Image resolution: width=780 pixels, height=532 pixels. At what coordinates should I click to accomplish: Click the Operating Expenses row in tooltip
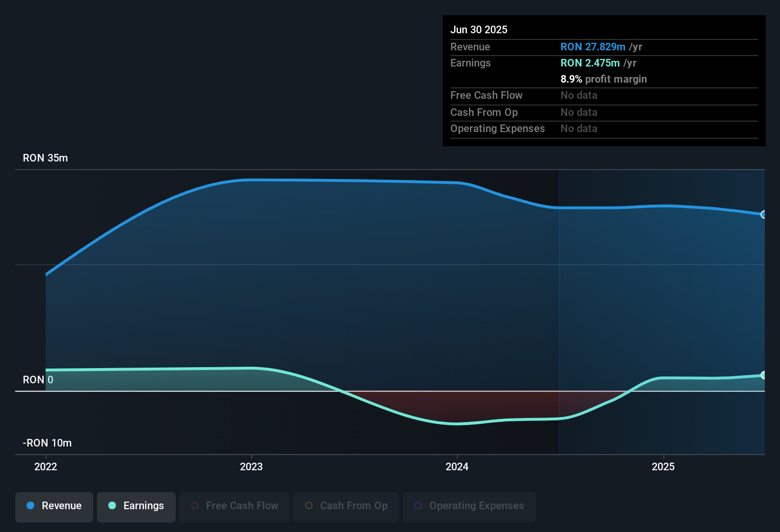tap(604, 129)
